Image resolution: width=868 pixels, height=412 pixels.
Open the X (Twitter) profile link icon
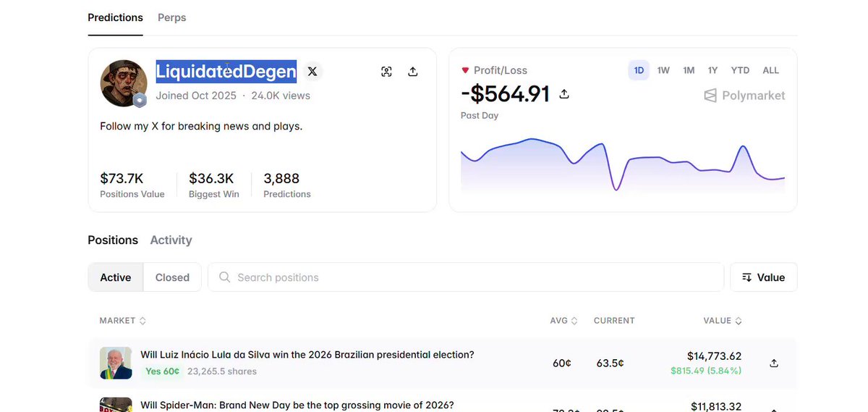click(312, 72)
